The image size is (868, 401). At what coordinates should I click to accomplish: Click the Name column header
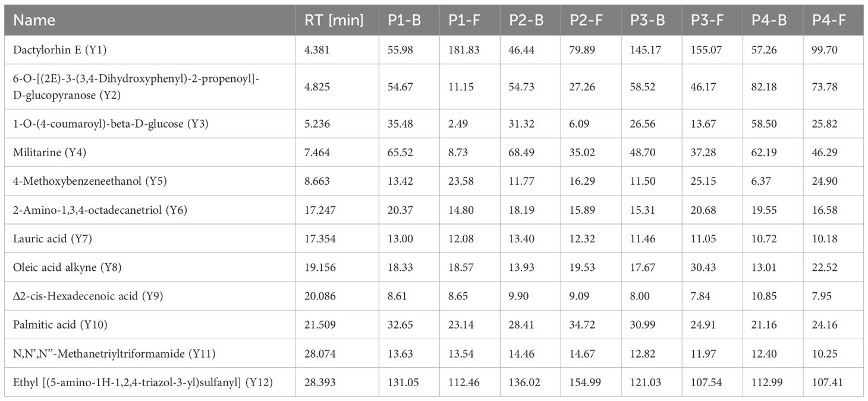coord(34,20)
